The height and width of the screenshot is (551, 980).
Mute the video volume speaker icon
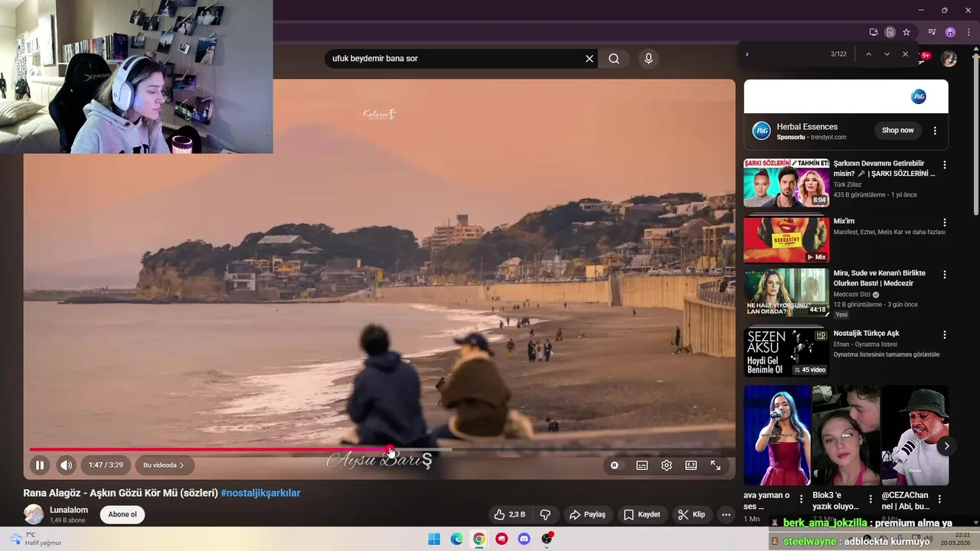click(x=67, y=465)
